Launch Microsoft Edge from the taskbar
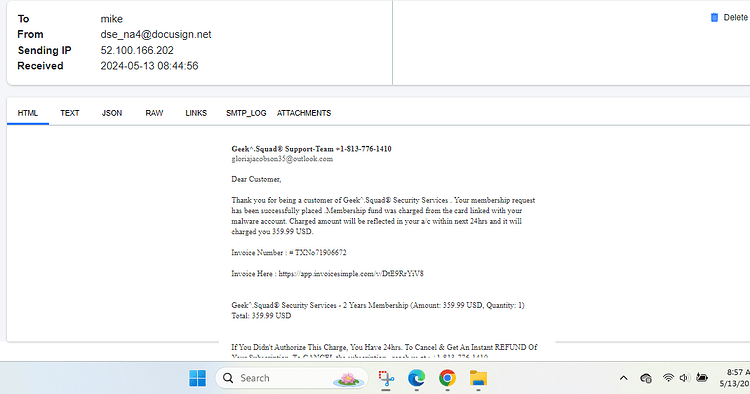Image resolution: width=750 pixels, height=394 pixels. 417,378
